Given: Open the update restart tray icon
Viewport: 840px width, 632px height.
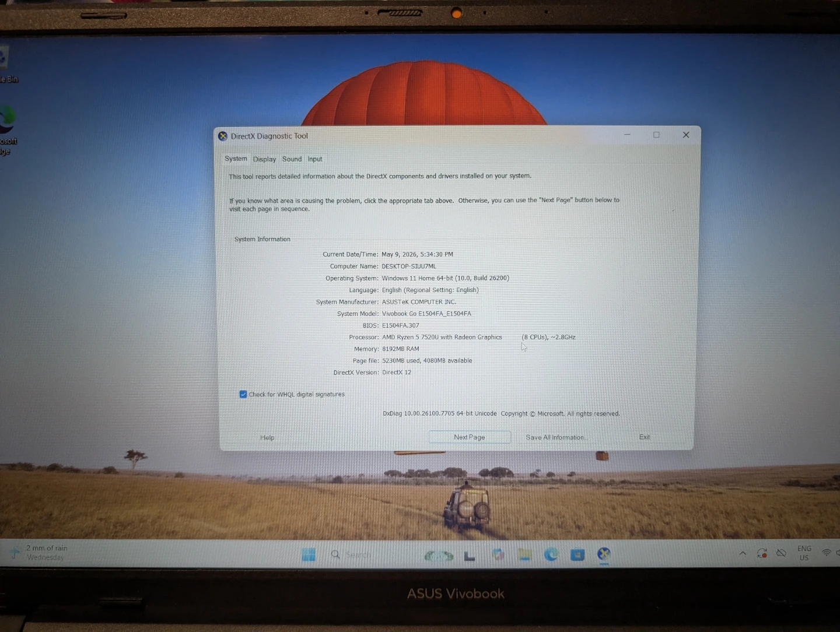Looking at the screenshot, I should pyautogui.click(x=762, y=553).
